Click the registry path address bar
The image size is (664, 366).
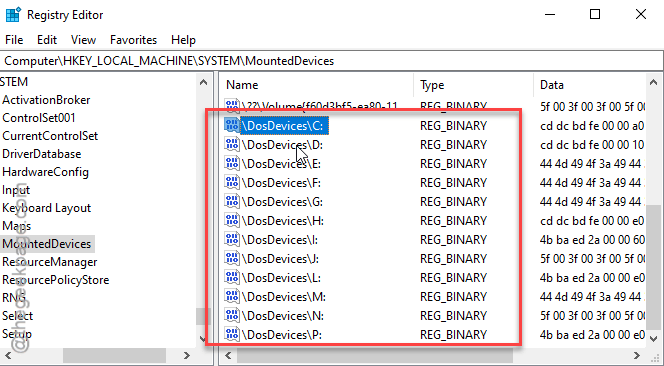[331, 61]
